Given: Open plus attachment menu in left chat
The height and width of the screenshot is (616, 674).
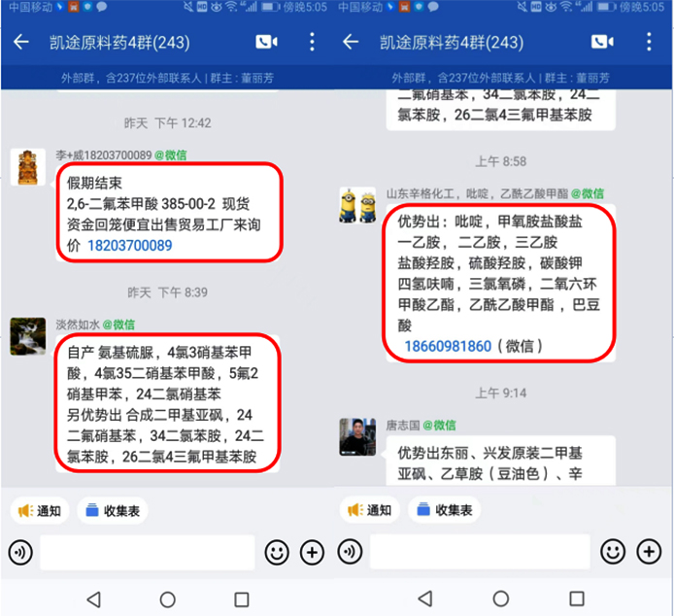Looking at the screenshot, I should (312, 552).
